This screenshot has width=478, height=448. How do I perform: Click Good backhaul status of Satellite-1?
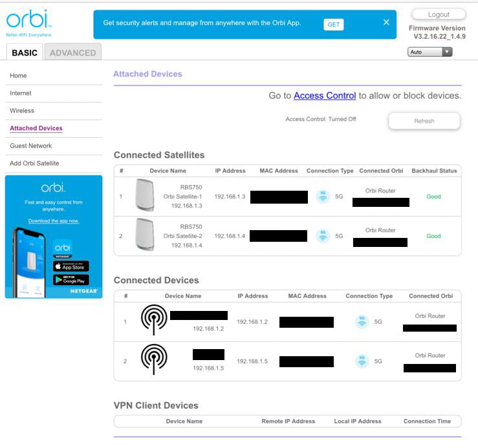(x=433, y=197)
